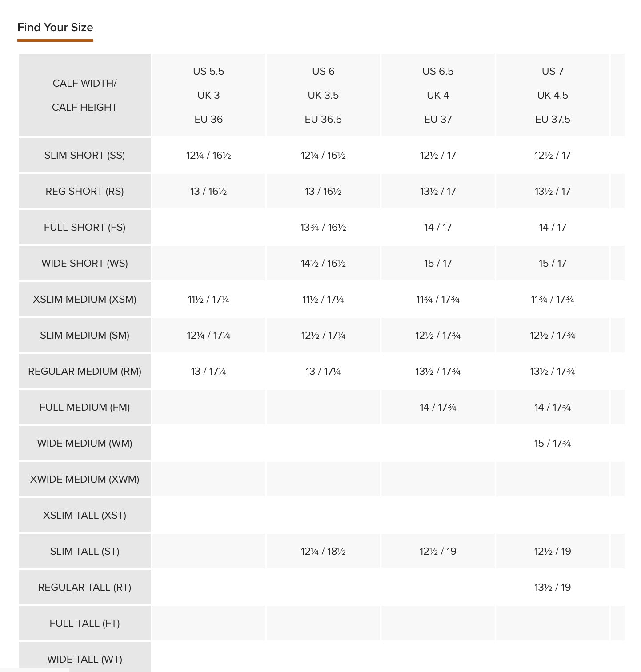Click the Find Your Size heading
This screenshot has height=672, width=641.
click(55, 28)
